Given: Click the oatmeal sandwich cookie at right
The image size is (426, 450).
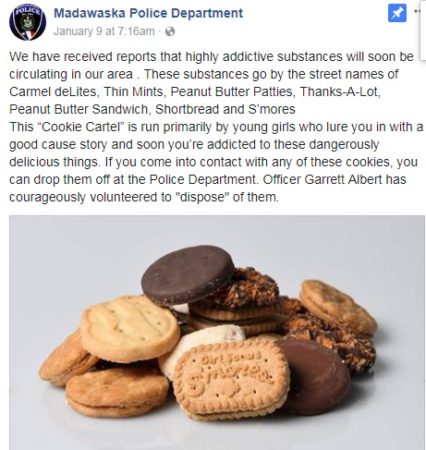Looking at the screenshot, I should coord(337,306).
